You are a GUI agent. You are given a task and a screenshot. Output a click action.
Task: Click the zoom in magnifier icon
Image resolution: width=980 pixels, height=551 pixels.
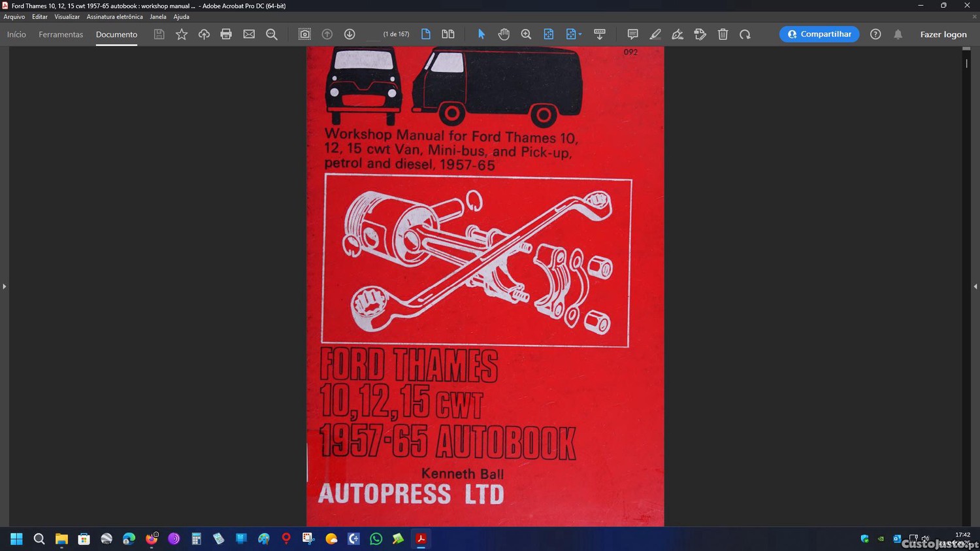[x=526, y=35]
